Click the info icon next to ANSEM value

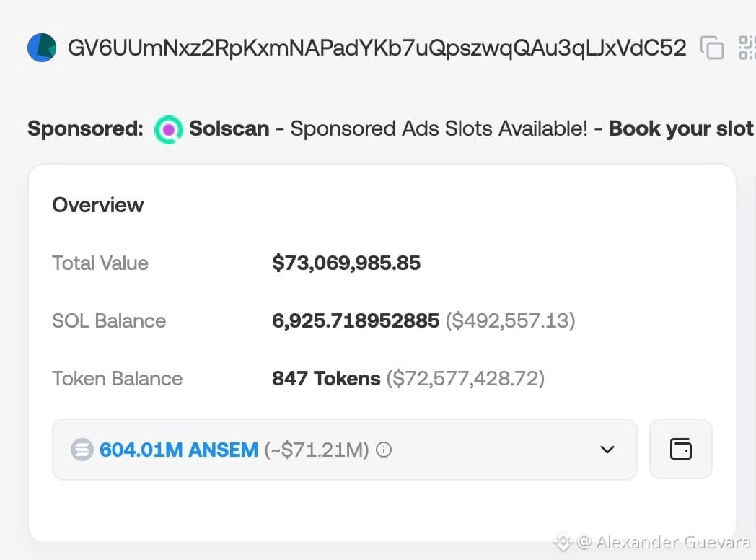tap(384, 450)
